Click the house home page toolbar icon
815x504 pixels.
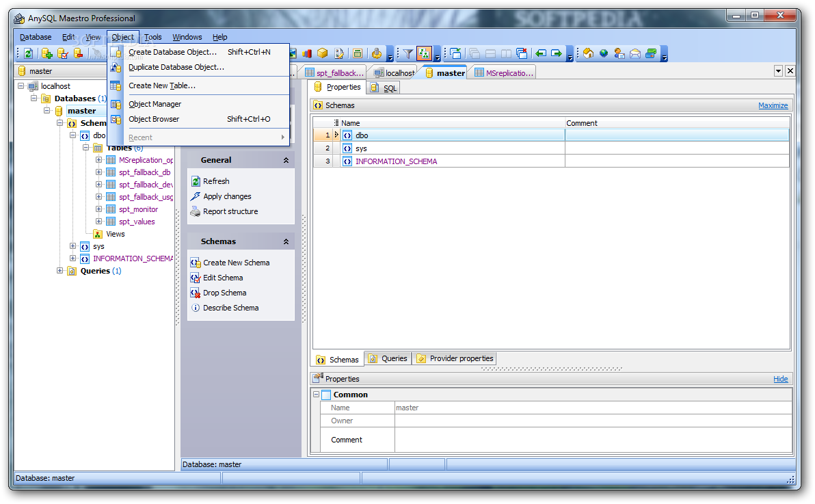(x=588, y=53)
